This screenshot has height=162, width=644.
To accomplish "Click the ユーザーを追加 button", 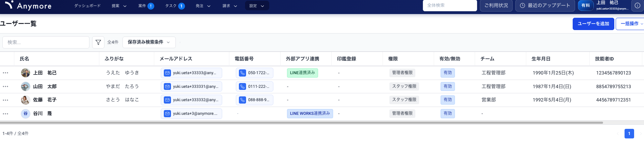I will point(593,24).
